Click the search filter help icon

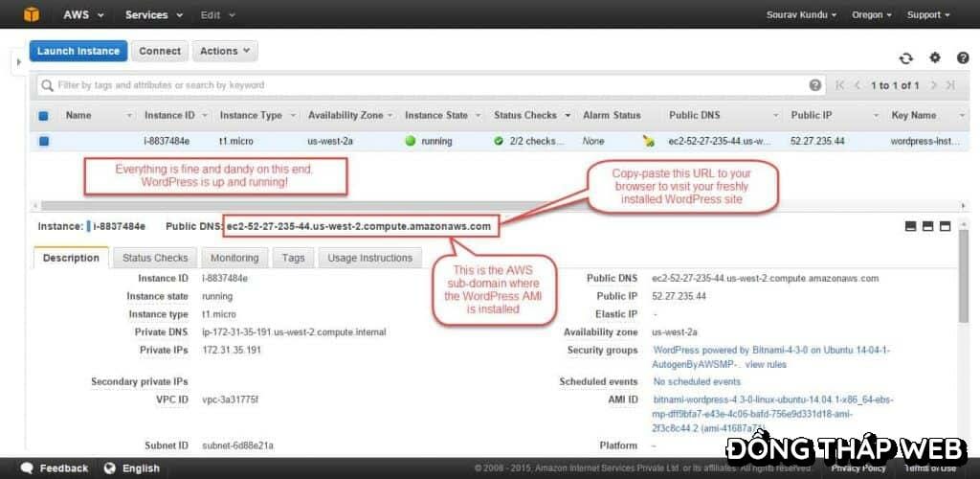tap(815, 85)
